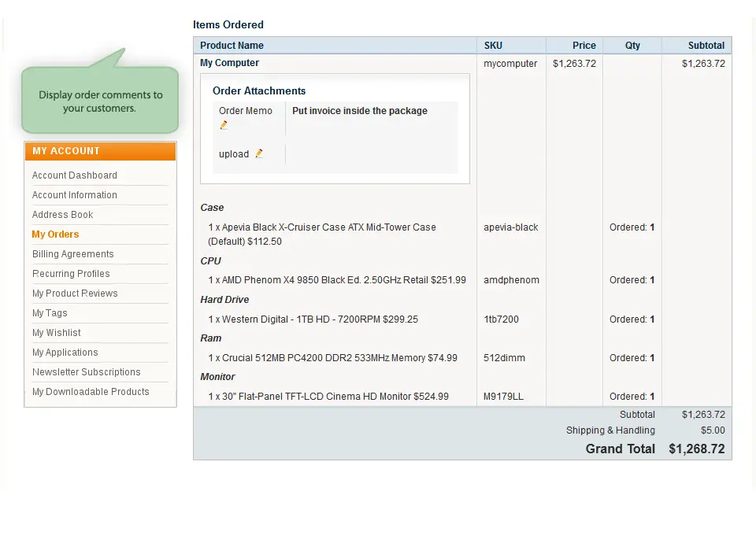Click the Grand Total amount $1,268.72
756x554 pixels.
pos(696,449)
